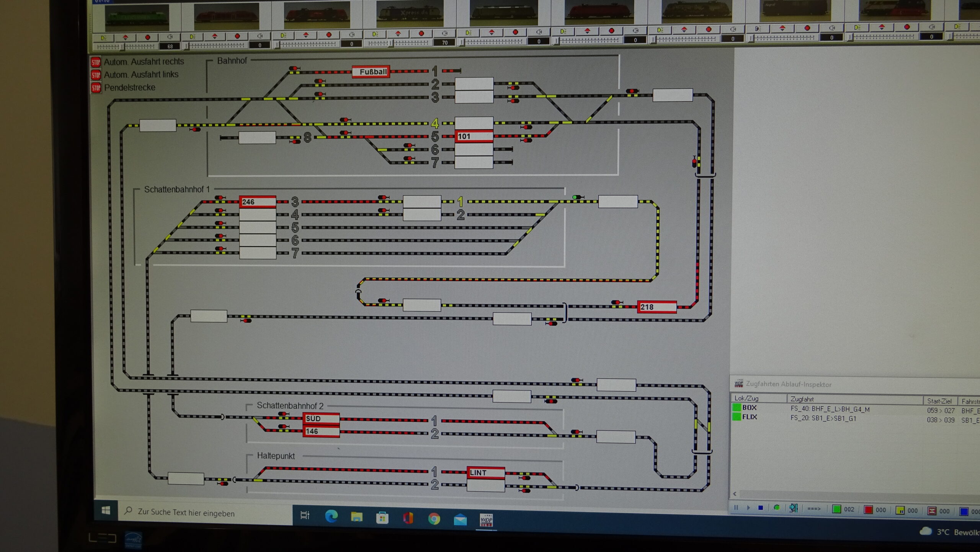Viewport: 980px width, 552px height.
Task: Click the Start-Ziel column header
Action: click(940, 401)
